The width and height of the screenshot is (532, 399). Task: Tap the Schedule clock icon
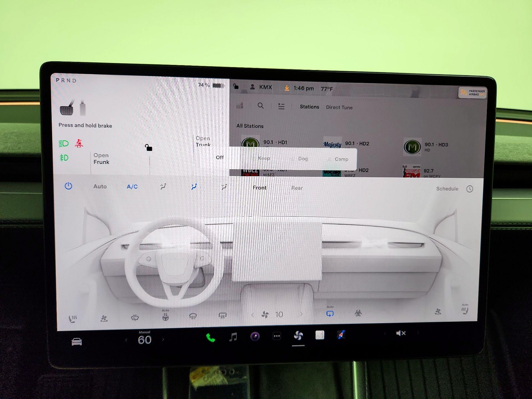coord(470,189)
